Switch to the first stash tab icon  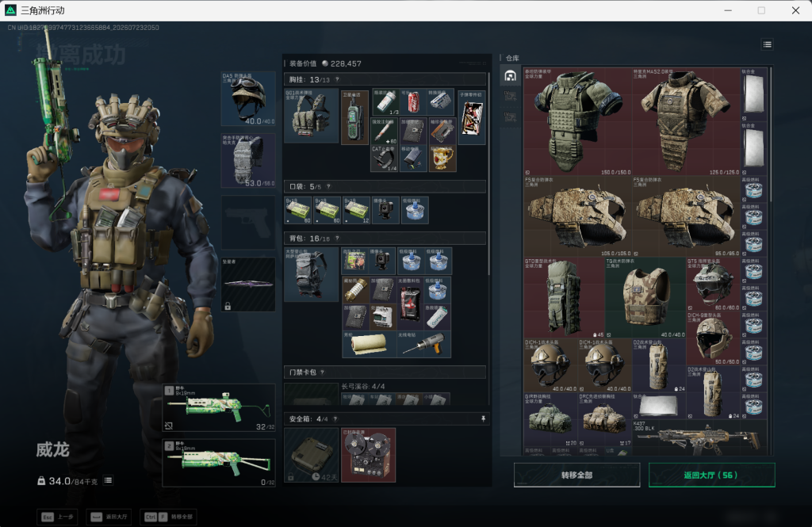tap(510, 76)
